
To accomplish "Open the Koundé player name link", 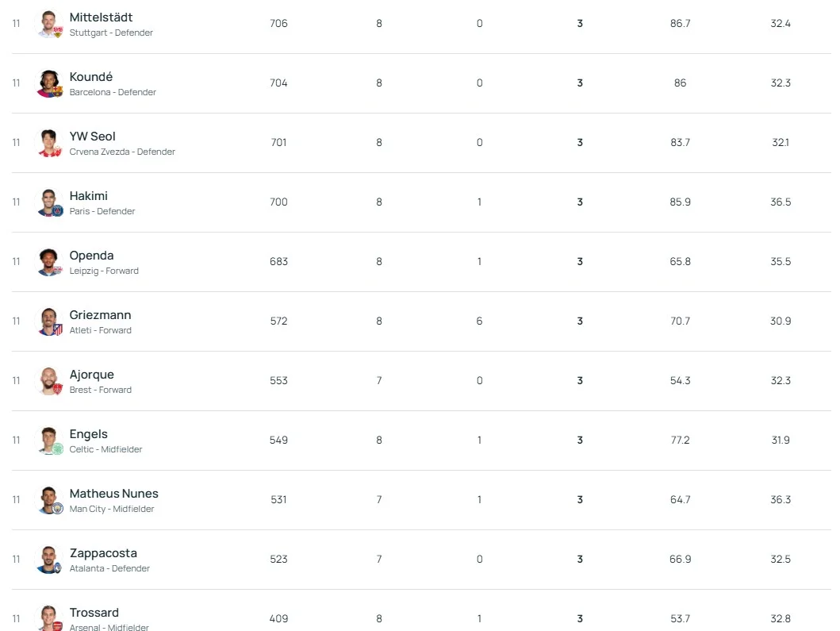I will [91, 77].
